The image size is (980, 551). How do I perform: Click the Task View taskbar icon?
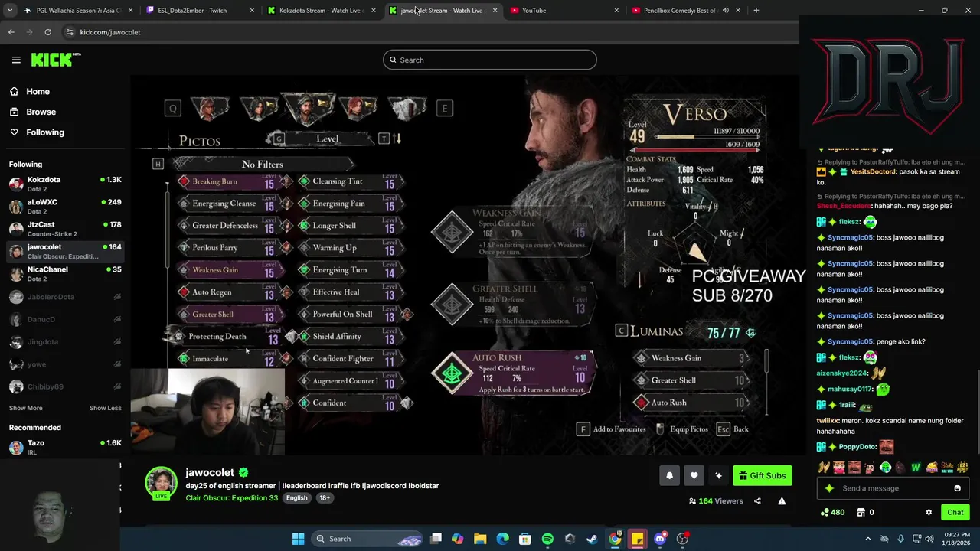point(436,539)
